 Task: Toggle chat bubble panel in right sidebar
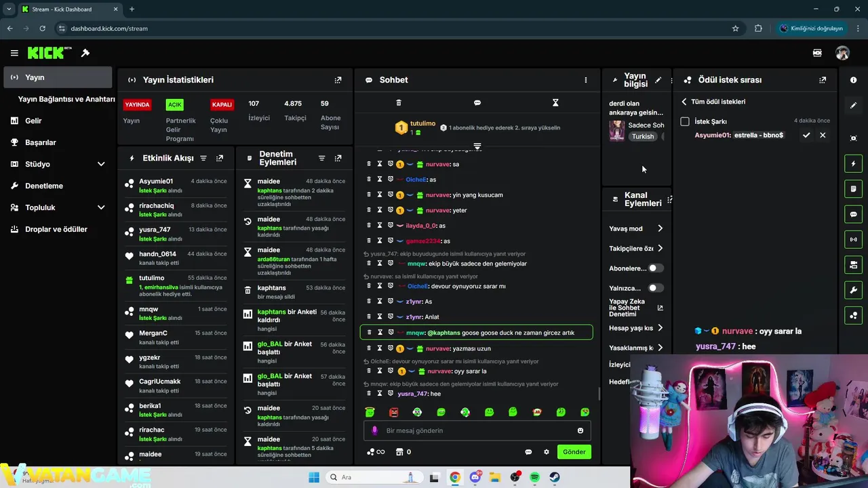pyautogui.click(x=853, y=214)
